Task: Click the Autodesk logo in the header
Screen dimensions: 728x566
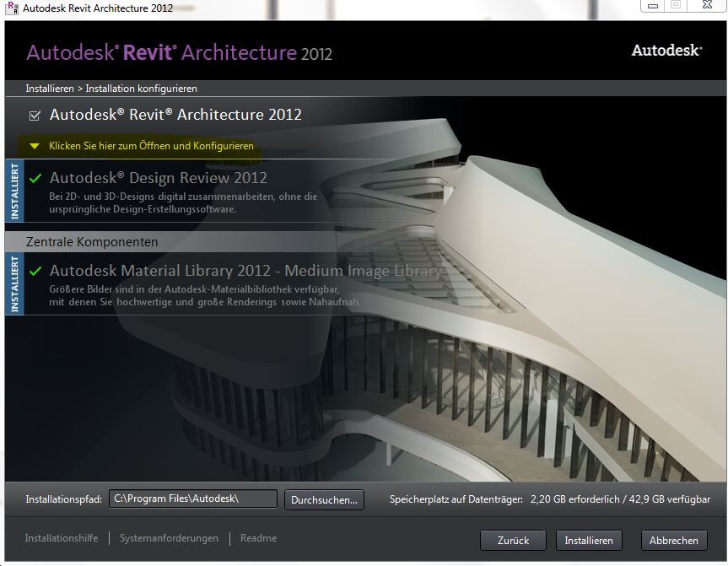Action: (x=666, y=50)
